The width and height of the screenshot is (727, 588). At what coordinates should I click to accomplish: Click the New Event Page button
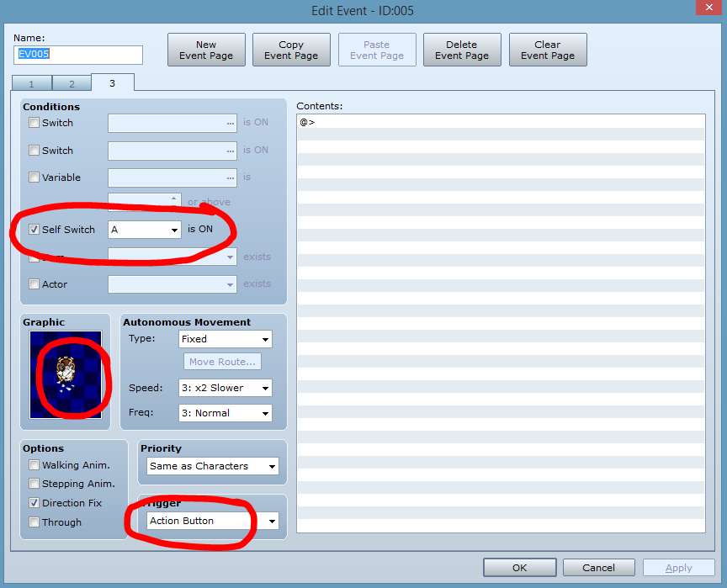tap(206, 50)
